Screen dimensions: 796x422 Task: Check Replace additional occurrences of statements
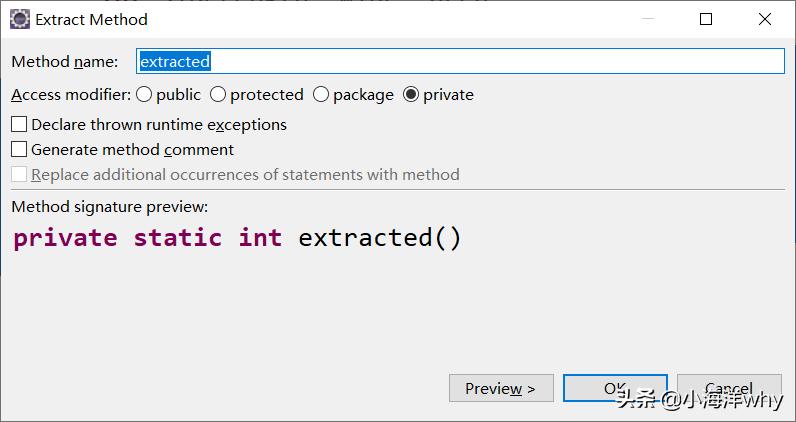point(19,175)
